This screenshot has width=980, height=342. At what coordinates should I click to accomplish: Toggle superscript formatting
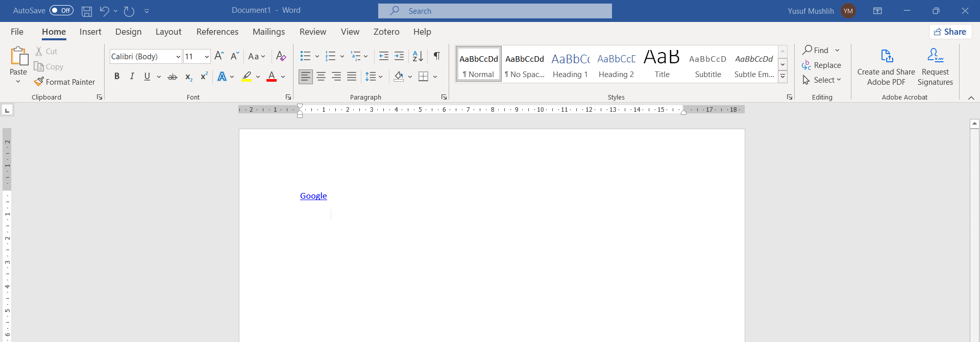(x=204, y=77)
